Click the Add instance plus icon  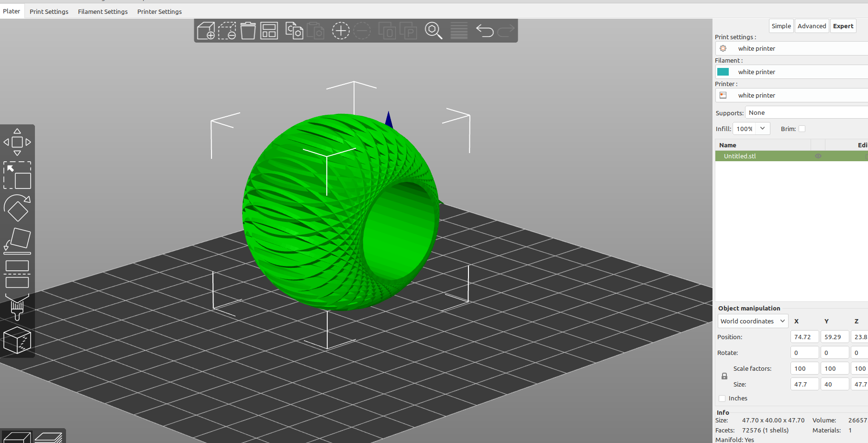pyautogui.click(x=341, y=31)
